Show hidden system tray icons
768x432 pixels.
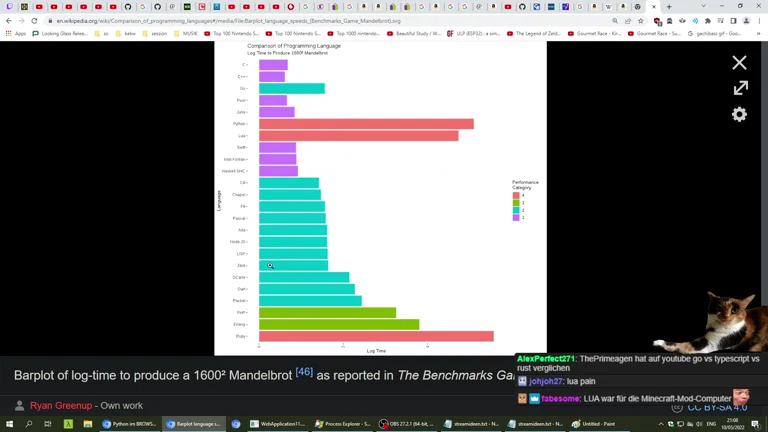coord(661,424)
